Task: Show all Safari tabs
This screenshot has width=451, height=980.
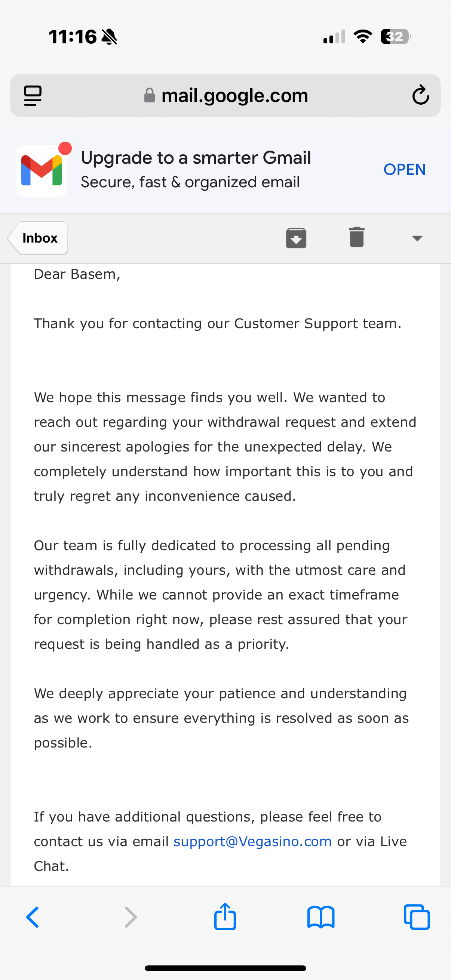Action: click(417, 917)
